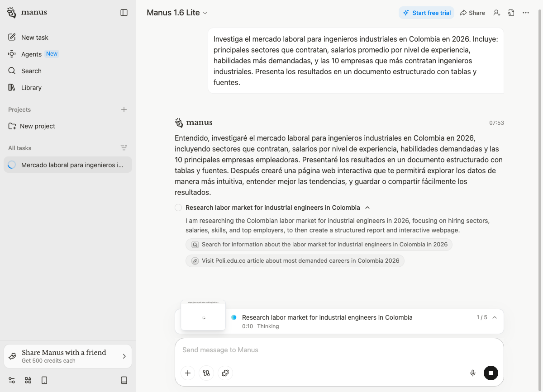Open the connectors puzzle-piece icon

225,373
